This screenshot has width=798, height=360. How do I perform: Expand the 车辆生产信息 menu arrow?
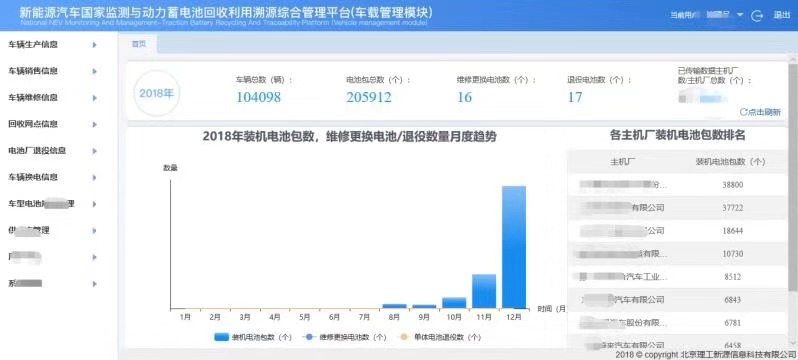click(95, 45)
